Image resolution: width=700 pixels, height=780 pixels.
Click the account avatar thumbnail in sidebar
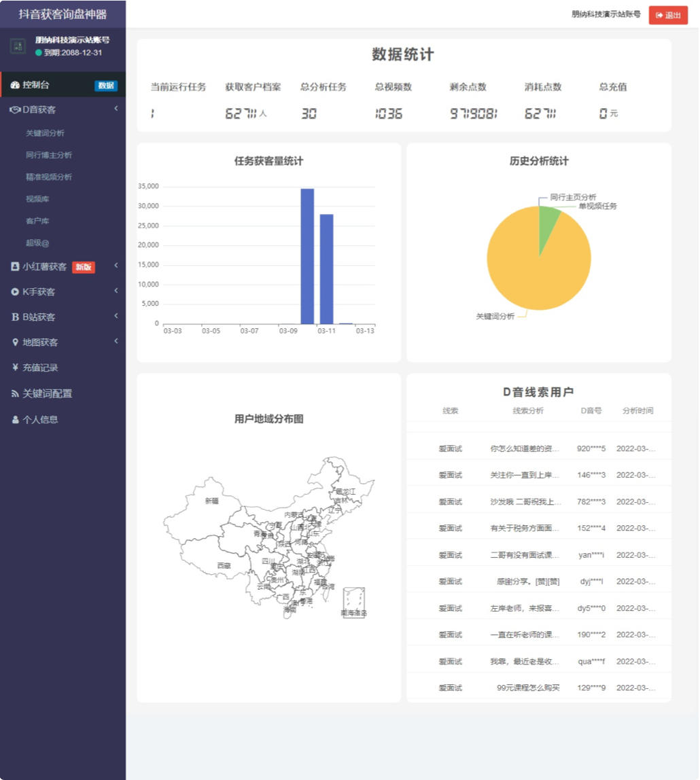click(x=18, y=46)
